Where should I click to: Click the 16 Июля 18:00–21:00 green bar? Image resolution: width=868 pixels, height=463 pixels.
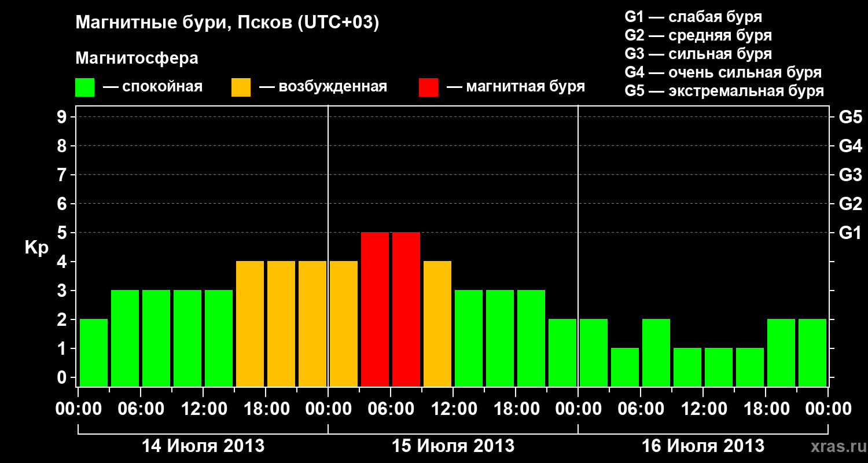tap(781, 352)
